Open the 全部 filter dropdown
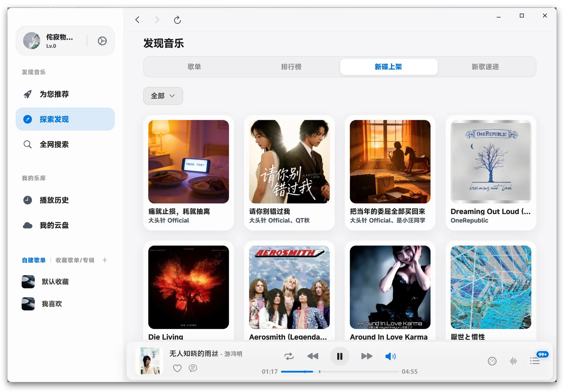 (163, 96)
